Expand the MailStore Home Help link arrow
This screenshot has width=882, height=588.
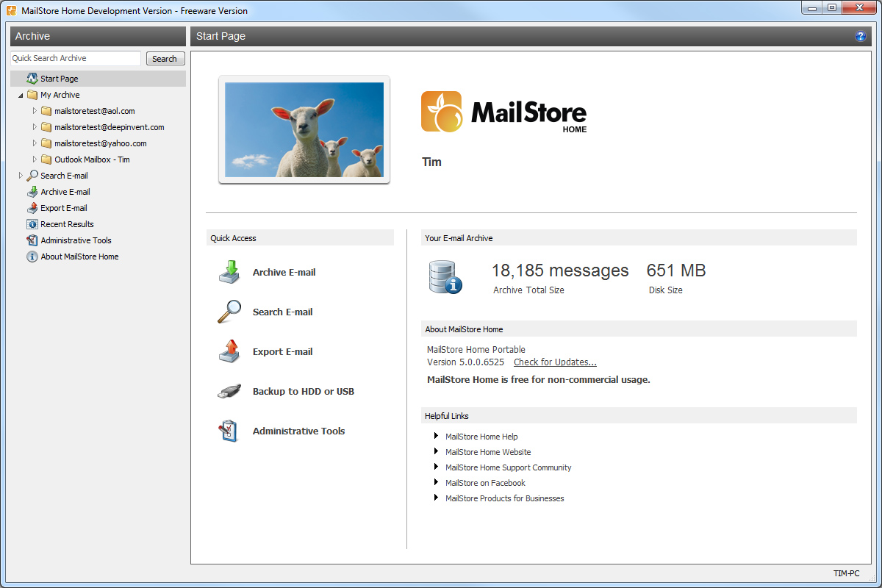coord(437,436)
